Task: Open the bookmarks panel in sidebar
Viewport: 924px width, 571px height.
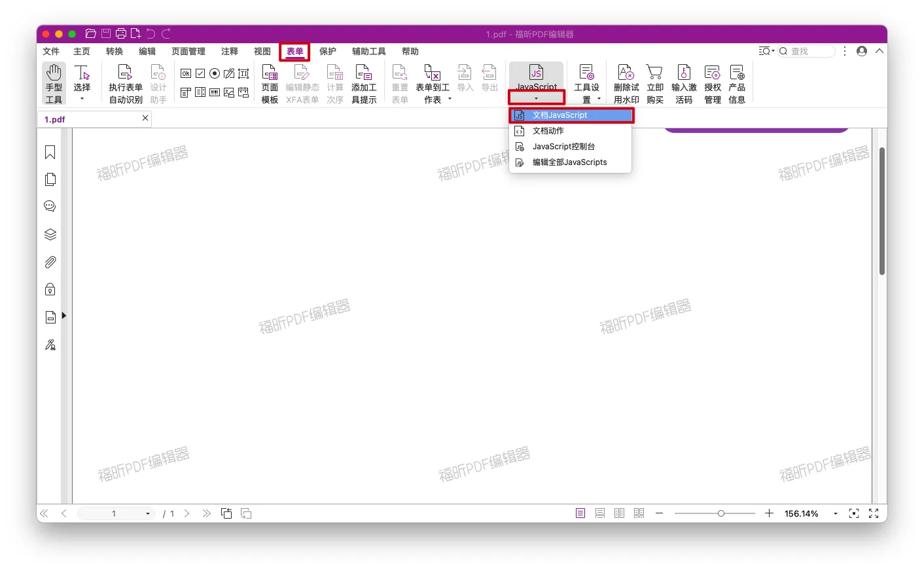Action: [50, 153]
